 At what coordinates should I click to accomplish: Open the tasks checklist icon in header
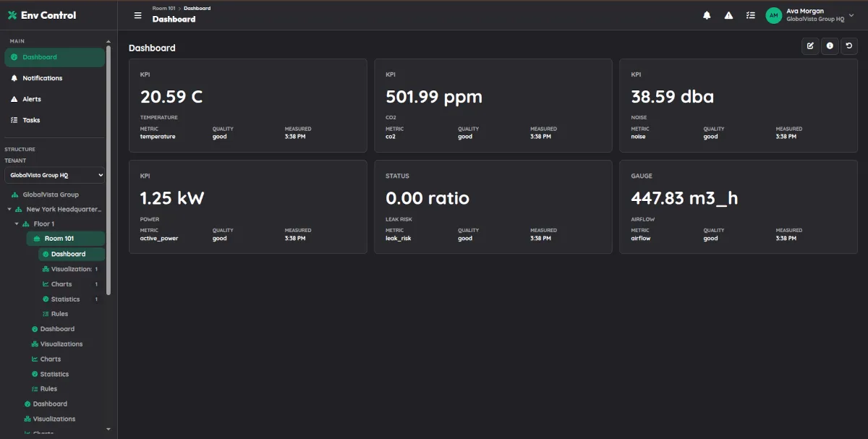click(750, 15)
